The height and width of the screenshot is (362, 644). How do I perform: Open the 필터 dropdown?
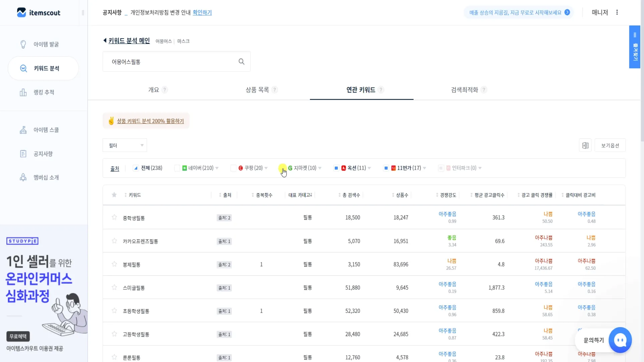click(x=124, y=145)
